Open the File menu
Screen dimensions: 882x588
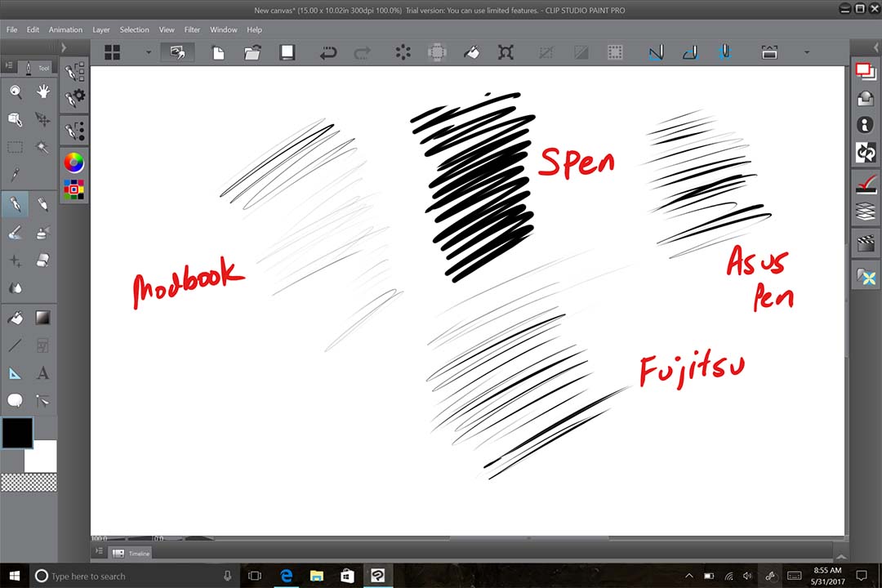tap(11, 30)
